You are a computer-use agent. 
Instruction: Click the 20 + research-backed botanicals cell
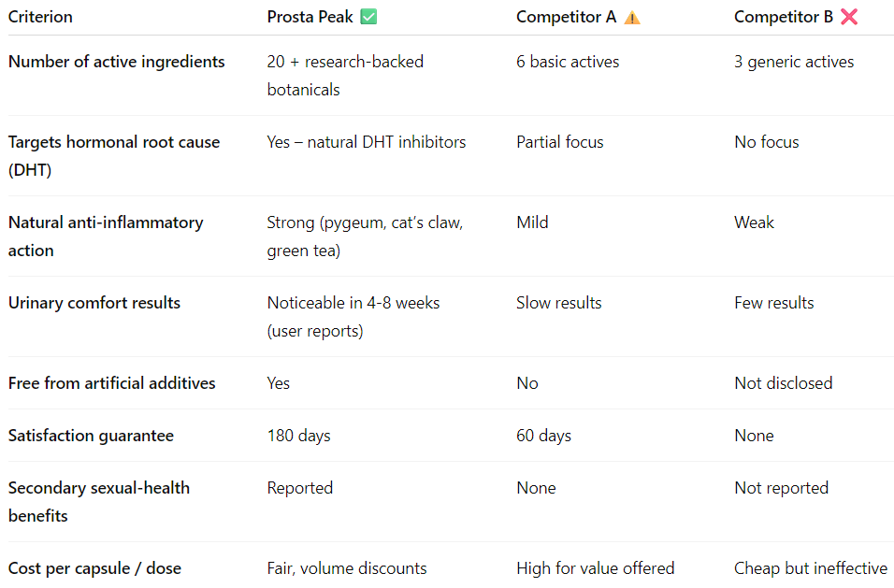pos(345,76)
